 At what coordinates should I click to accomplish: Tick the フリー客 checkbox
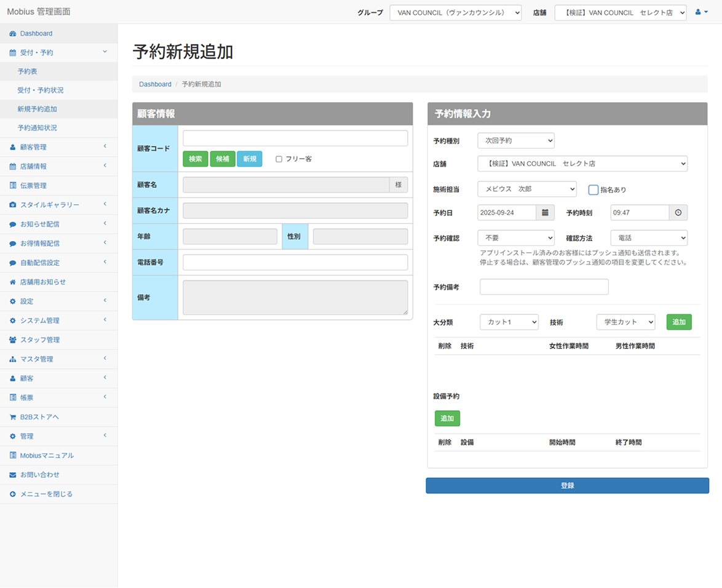pos(279,159)
